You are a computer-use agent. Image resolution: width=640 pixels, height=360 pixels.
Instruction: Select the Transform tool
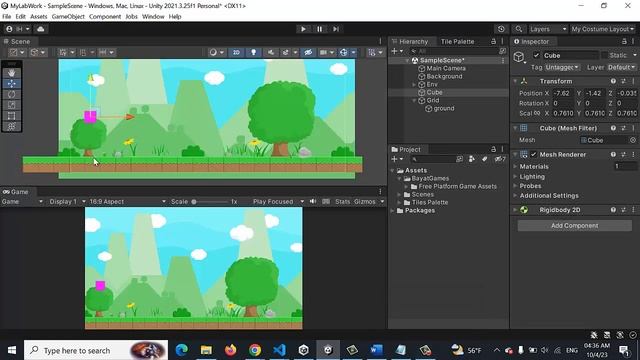click(x=11, y=126)
